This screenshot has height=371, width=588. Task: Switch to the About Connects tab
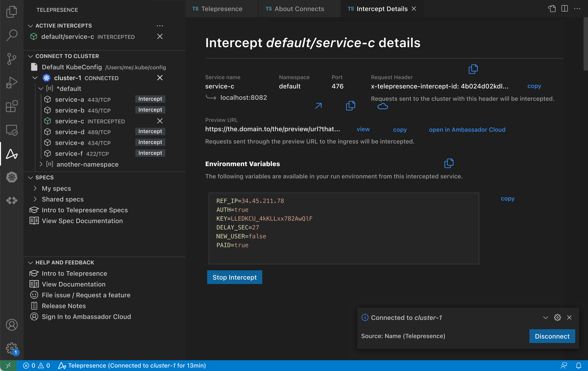[299, 9]
